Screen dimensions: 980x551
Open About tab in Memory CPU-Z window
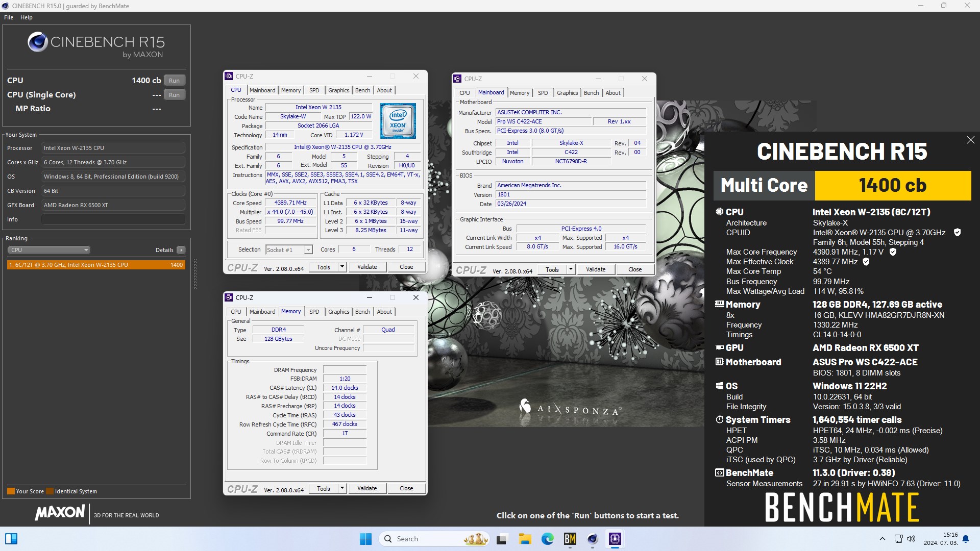pos(384,312)
